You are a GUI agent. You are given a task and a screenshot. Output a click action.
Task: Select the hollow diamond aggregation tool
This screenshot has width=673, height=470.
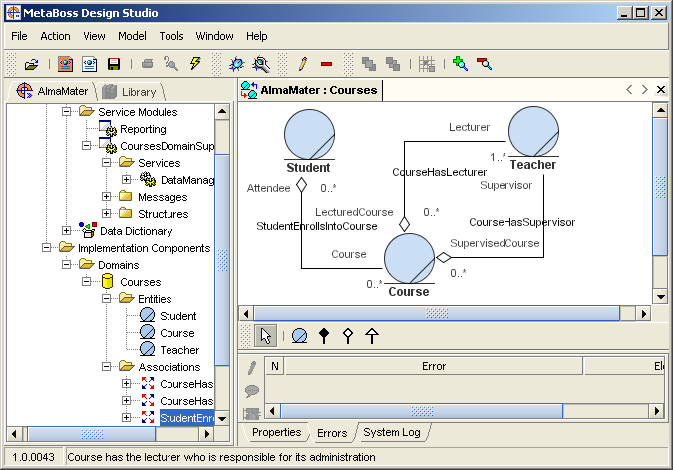(348, 336)
